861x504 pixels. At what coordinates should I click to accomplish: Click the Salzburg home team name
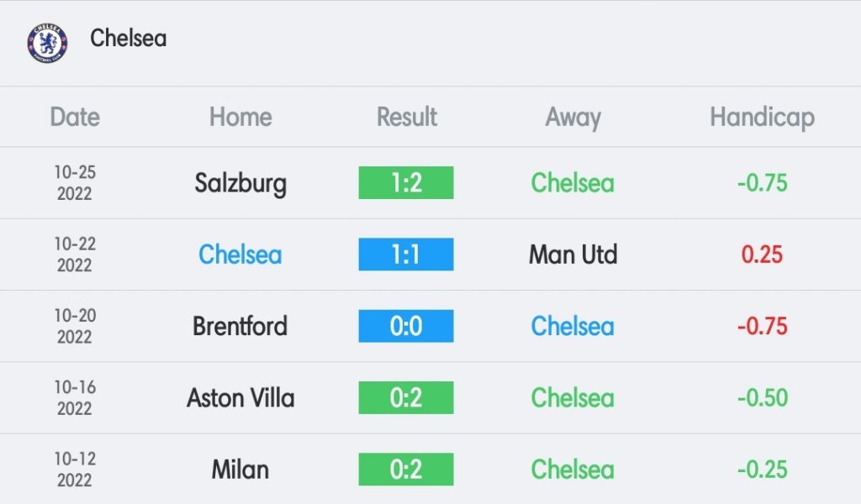point(240,184)
